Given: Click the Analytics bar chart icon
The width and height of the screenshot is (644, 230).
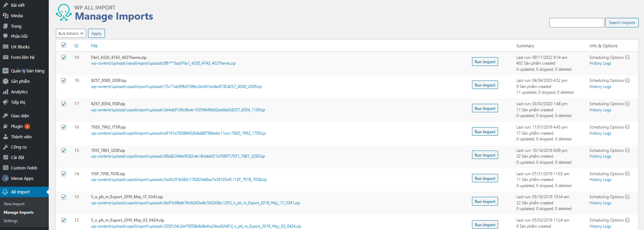Looking at the screenshot, I should (x=5, y=92).
